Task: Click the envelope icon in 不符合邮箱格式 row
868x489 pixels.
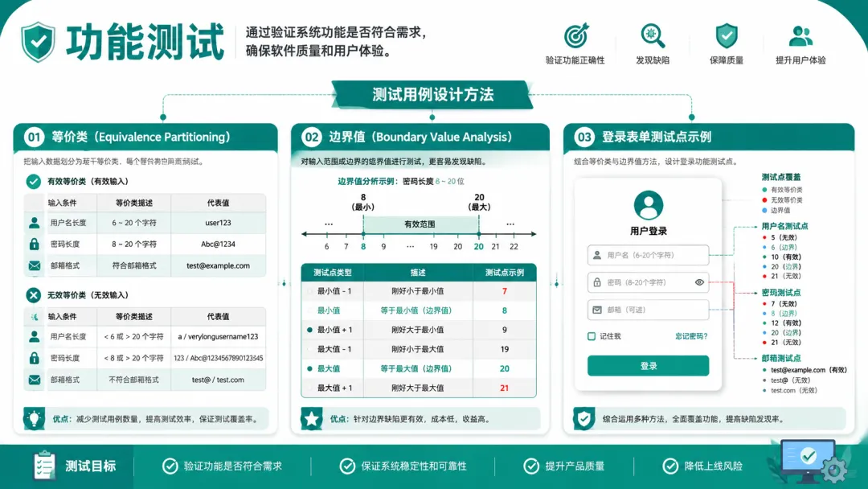Action: (x=35, y=380)
